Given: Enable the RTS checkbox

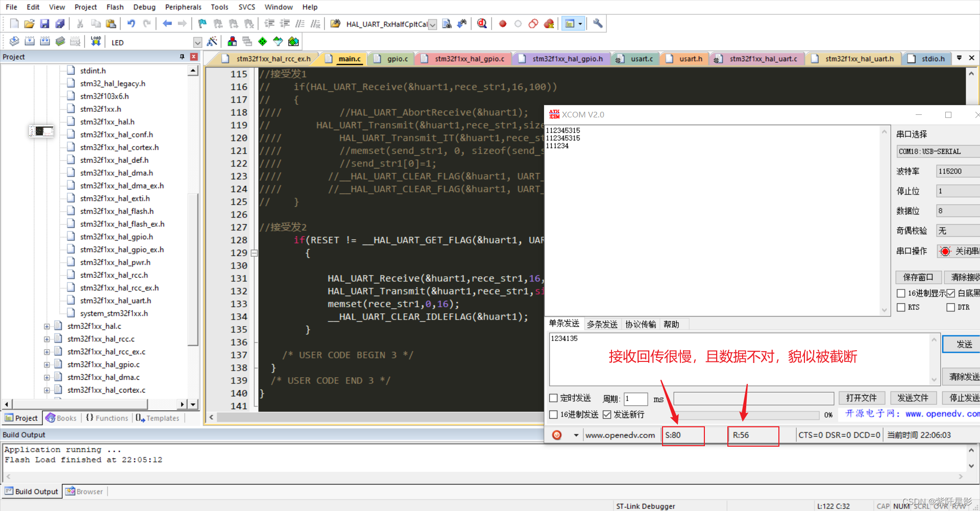Looking at the screenshot, I should tap(901, 307).
